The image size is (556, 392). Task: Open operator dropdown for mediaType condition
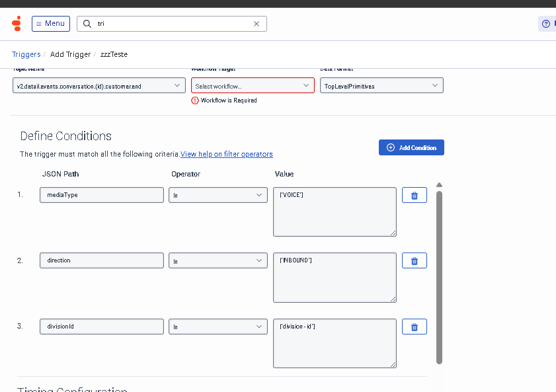(218, 195)
